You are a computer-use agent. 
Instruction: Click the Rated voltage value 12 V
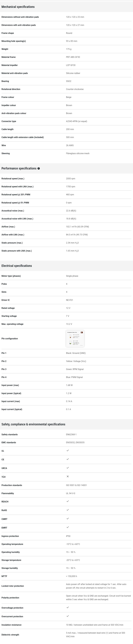(68, 308)
